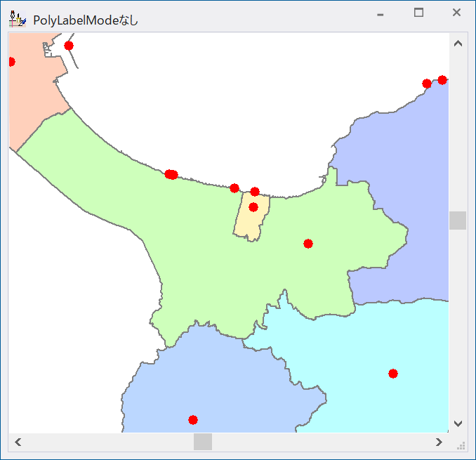Click the horizontal scrollbar right arrow
This screenshot has width=476, height=460.
point(439,442)
